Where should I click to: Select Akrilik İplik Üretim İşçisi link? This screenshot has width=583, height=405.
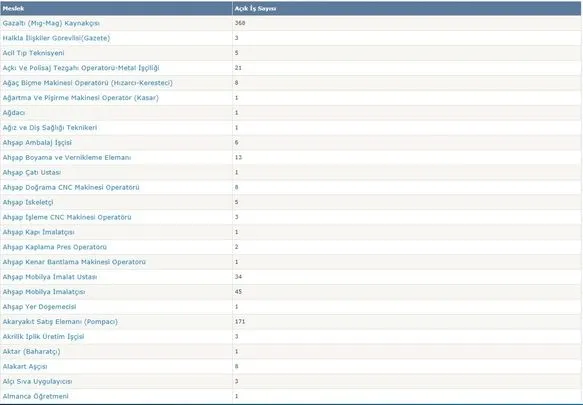point(43,337)
